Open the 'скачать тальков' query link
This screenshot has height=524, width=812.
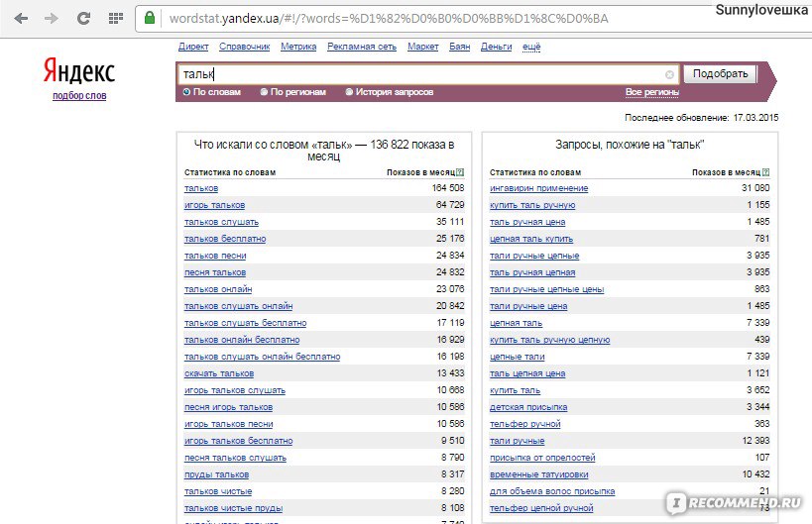click(219, 373)
